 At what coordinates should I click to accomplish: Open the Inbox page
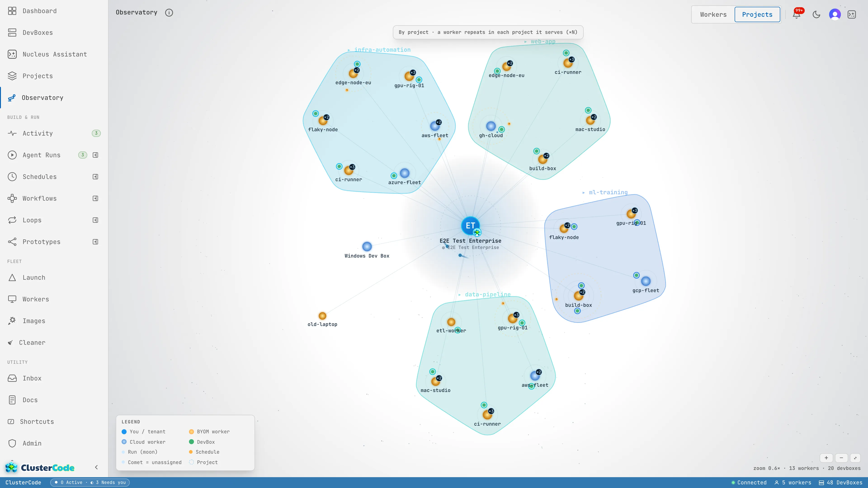point(54,378)
